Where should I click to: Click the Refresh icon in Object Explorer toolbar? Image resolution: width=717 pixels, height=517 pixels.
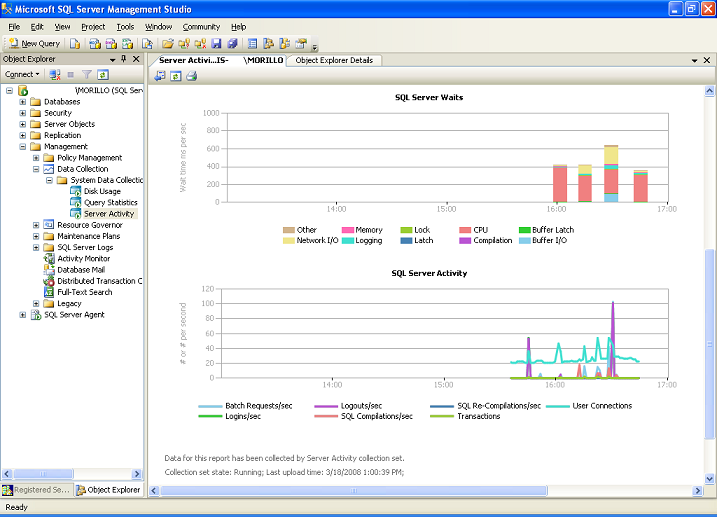[103, 75]
